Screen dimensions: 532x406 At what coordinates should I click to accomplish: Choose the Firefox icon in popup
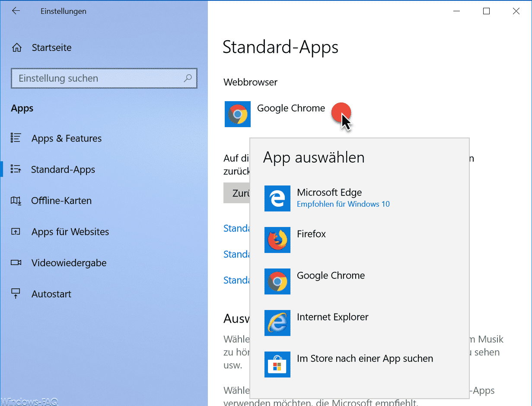point(277,240)
